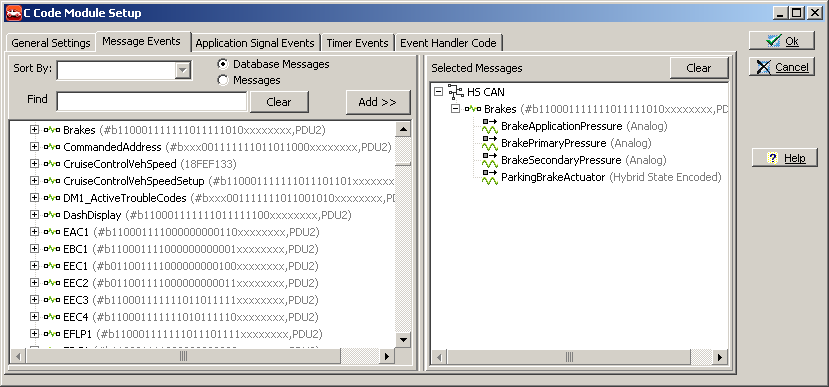Click in the Find input field
This screenshot has width=829, height=387.
pyautogui.click(x=152, y=102)
